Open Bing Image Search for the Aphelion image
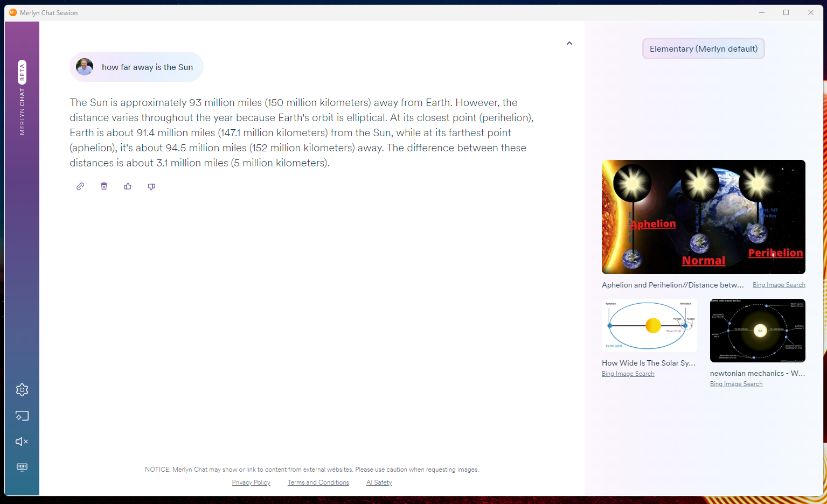This screenshot has height=504, width=827. click(778, 284)
